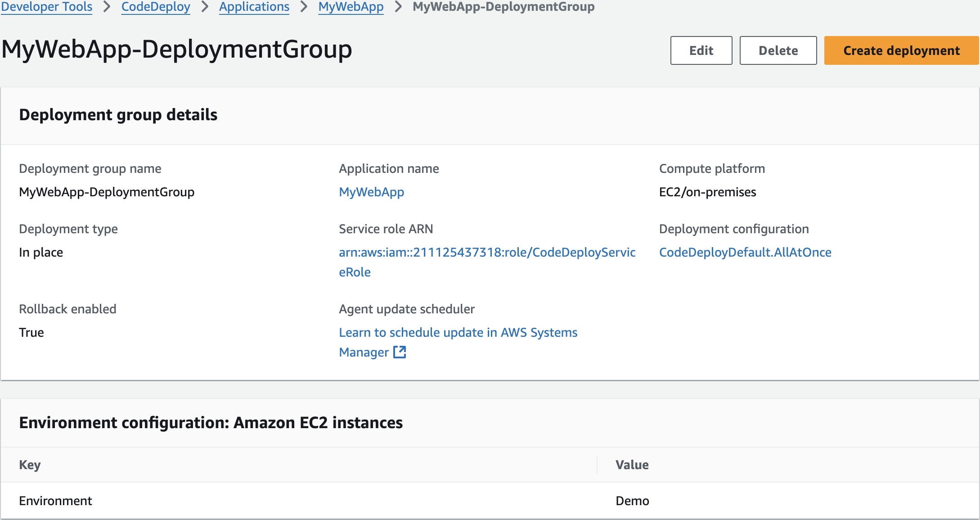Screen dimensions: 980x520
Task: Go to CodeDeploy breadcrumb link
Action: tap(156, 7)
